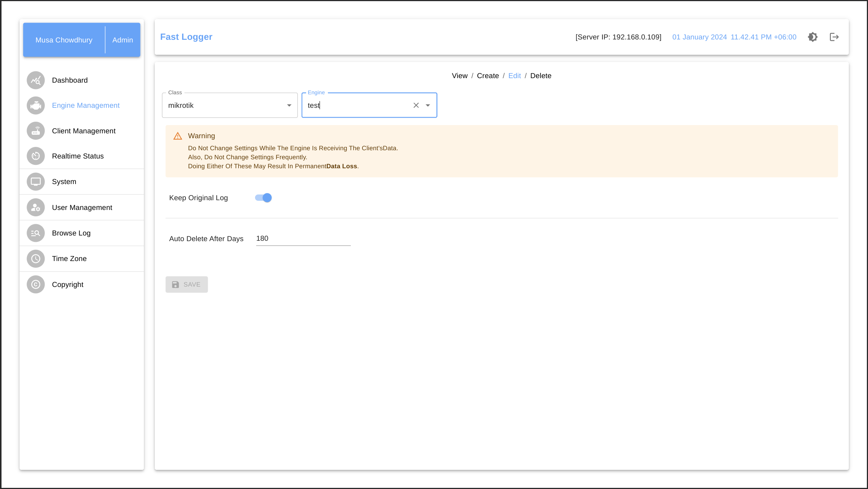868x489 pixels.
Task: Log out using the exit icon
Action: click(x=834, y=37)
